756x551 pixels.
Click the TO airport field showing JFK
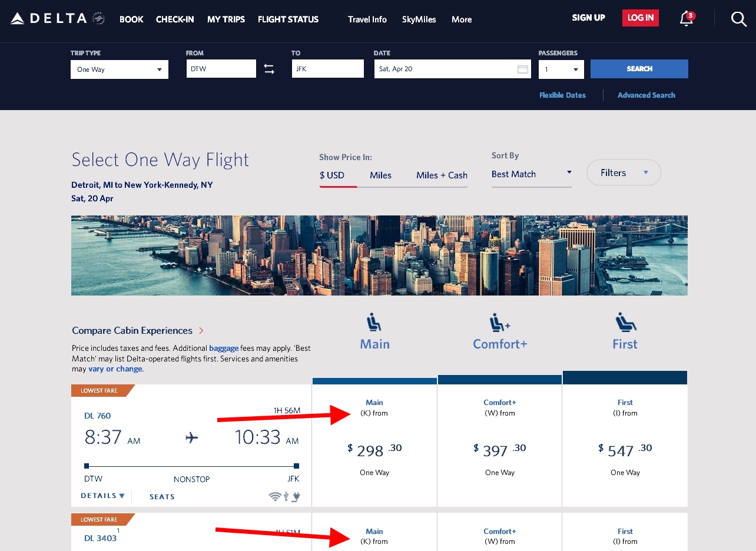pos(327,68)
